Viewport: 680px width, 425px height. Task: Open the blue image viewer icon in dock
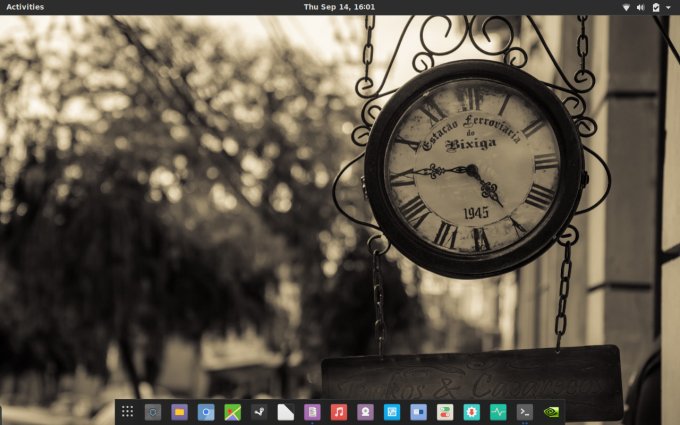pyautogui.click(x=392, y=411)
